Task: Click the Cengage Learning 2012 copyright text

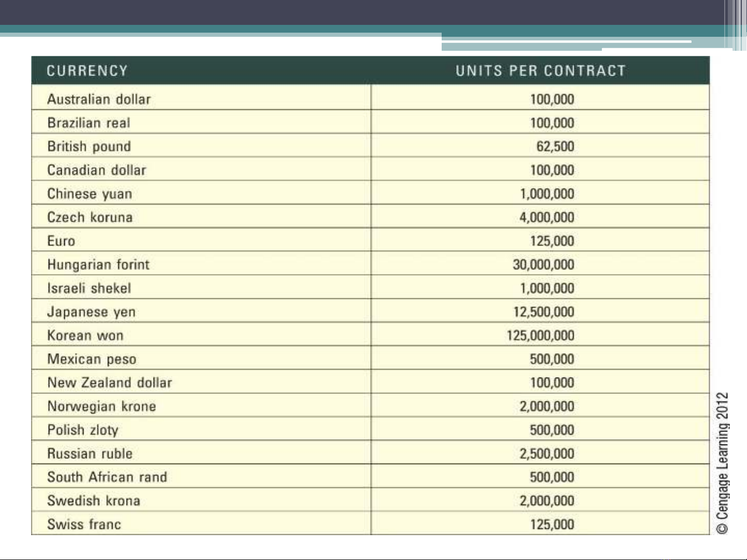Action: coord(723,463)
